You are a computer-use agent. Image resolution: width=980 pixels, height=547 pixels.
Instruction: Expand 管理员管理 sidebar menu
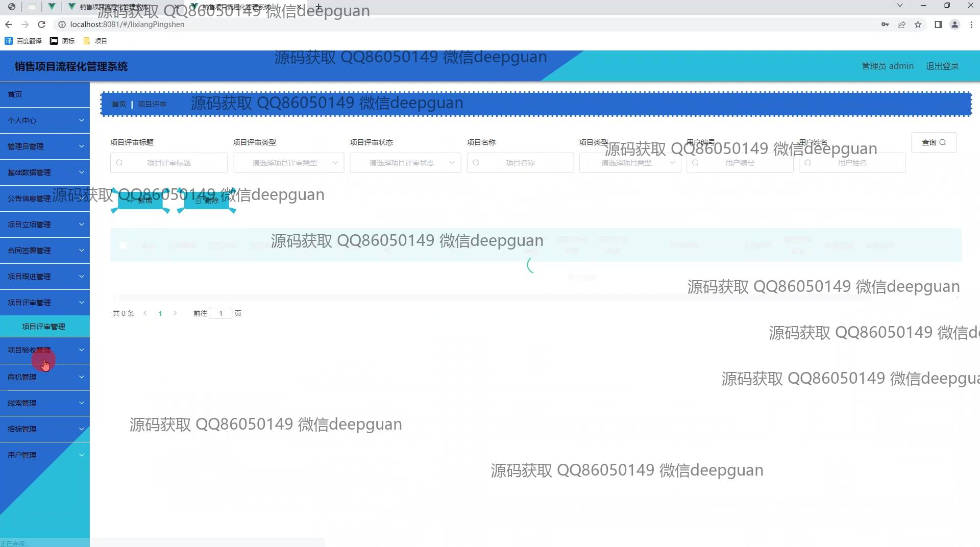(45, 146)
